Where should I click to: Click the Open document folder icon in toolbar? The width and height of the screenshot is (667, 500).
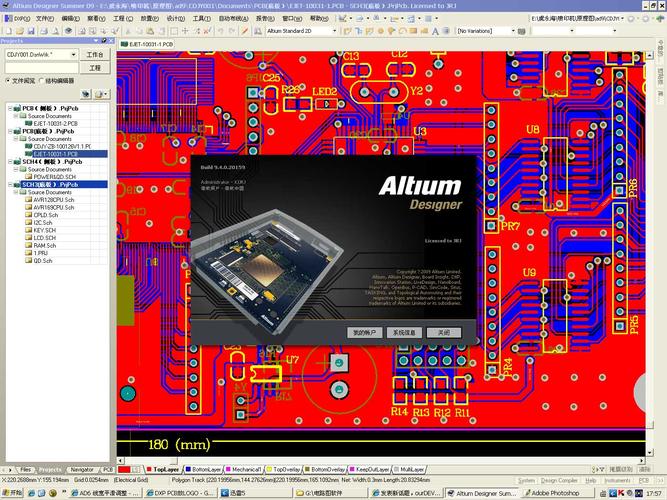[21, 31]
